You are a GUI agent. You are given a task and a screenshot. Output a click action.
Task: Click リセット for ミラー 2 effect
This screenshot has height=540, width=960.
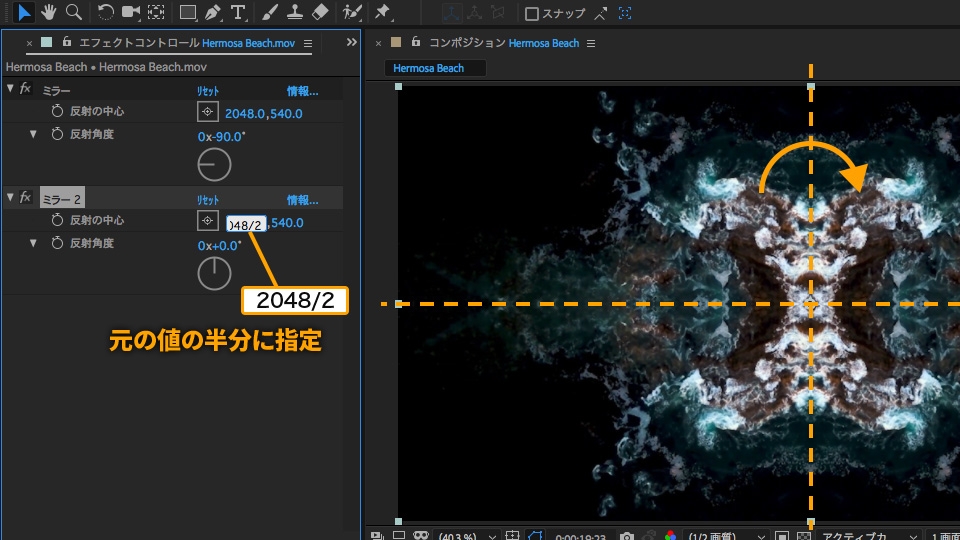pos(208,200)
